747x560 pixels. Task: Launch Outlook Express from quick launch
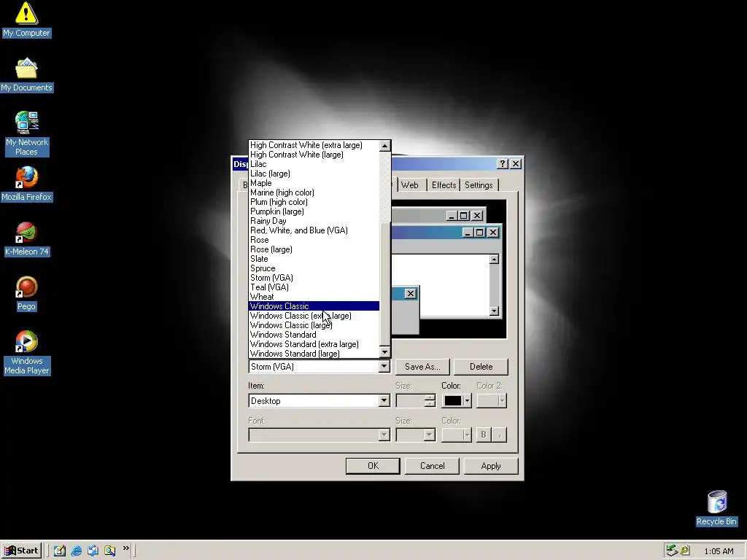click(93, 551)
